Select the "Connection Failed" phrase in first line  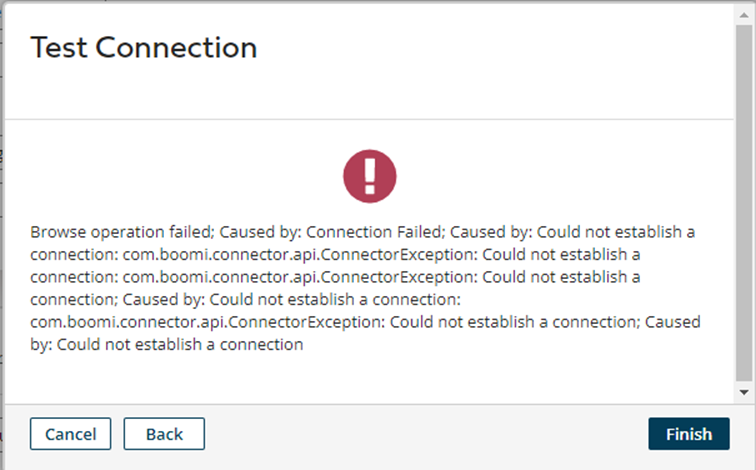(x=374, y=232)
